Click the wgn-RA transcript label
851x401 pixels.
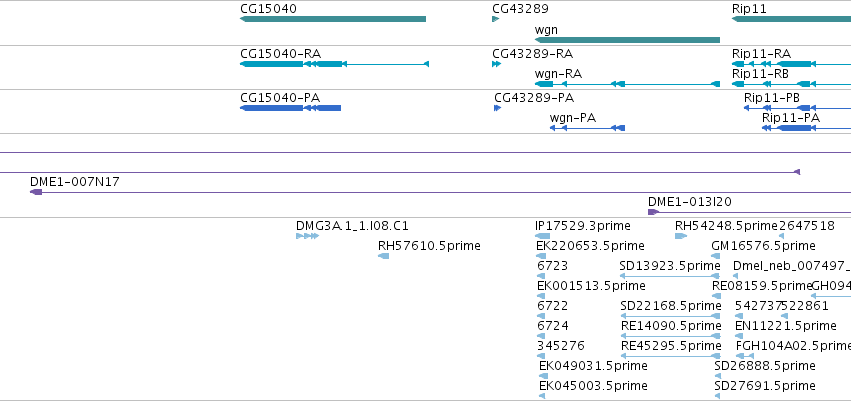coord(558,74)
